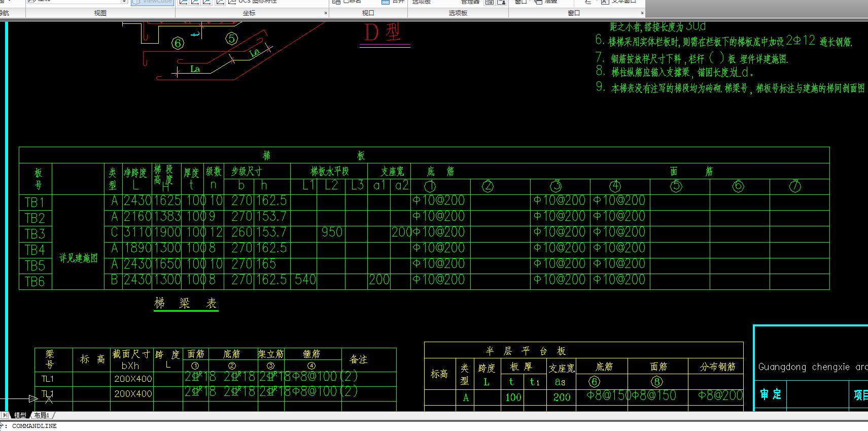Select value 1625 in TB1 row

coord(167,201)
